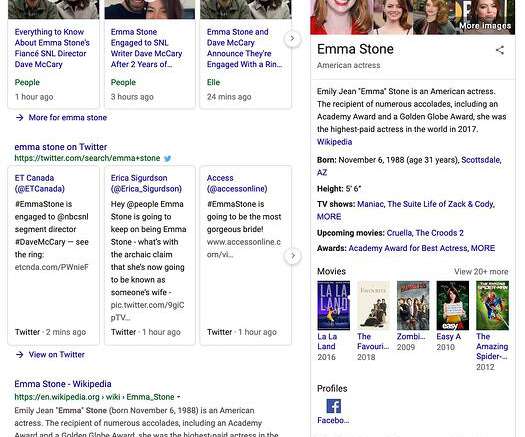525x437 pixels.
Task: Open Emma Stone Engaged to SNL Writer article
Action: [x=146, y=48]
